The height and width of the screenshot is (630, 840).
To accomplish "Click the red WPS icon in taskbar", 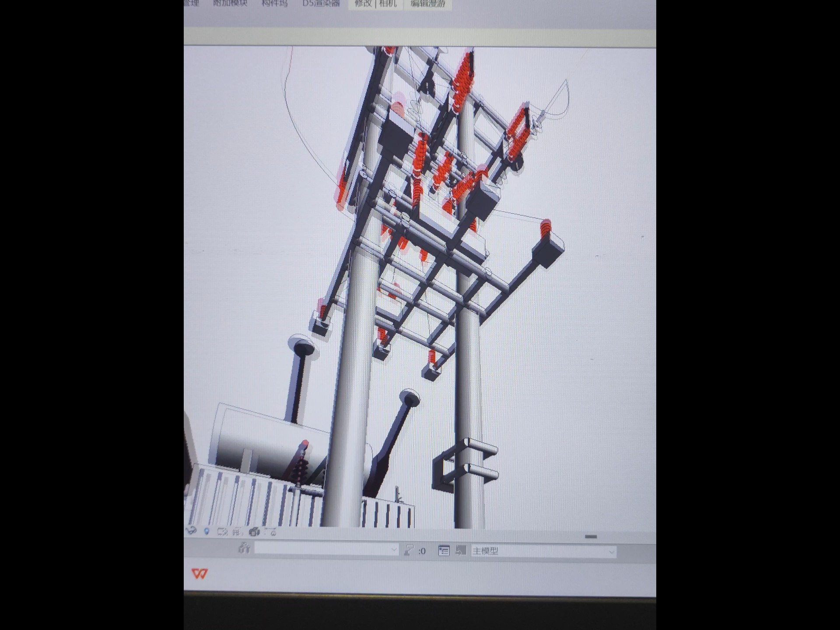I will [199, 574].
